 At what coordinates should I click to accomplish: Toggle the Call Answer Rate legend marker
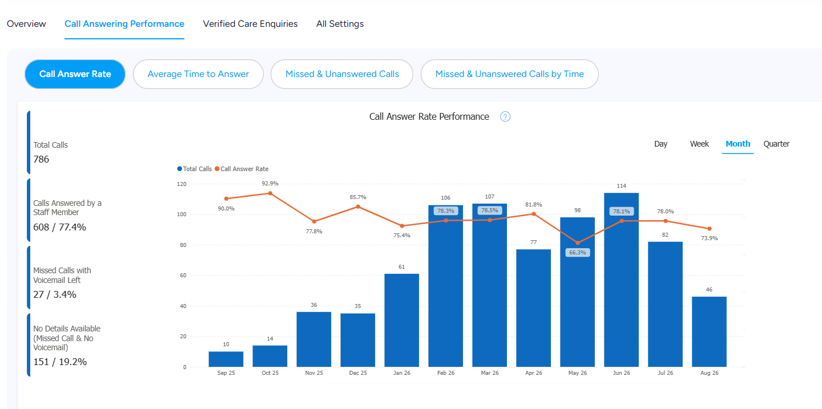click(217, 169)
